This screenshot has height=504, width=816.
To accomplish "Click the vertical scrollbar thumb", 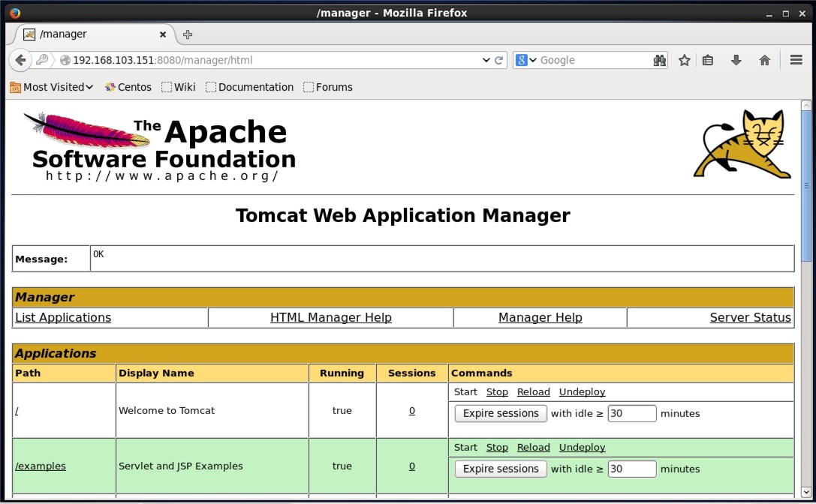I will pyautogui.click(x=806, y=184).
